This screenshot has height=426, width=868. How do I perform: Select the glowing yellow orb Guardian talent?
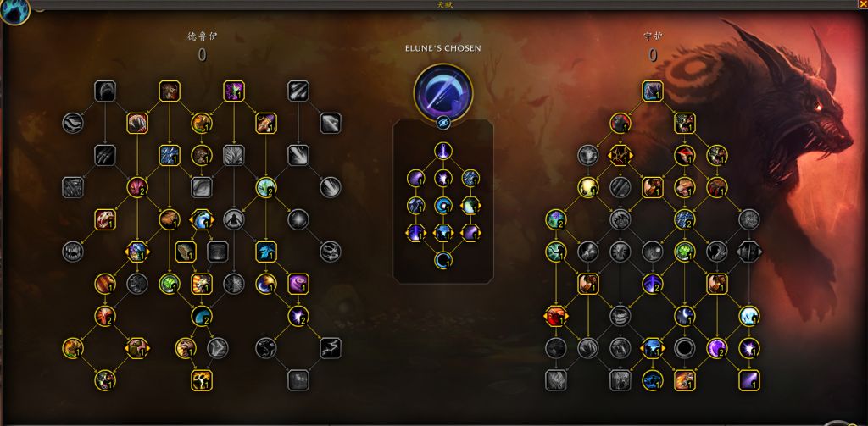tap(588, 187)
